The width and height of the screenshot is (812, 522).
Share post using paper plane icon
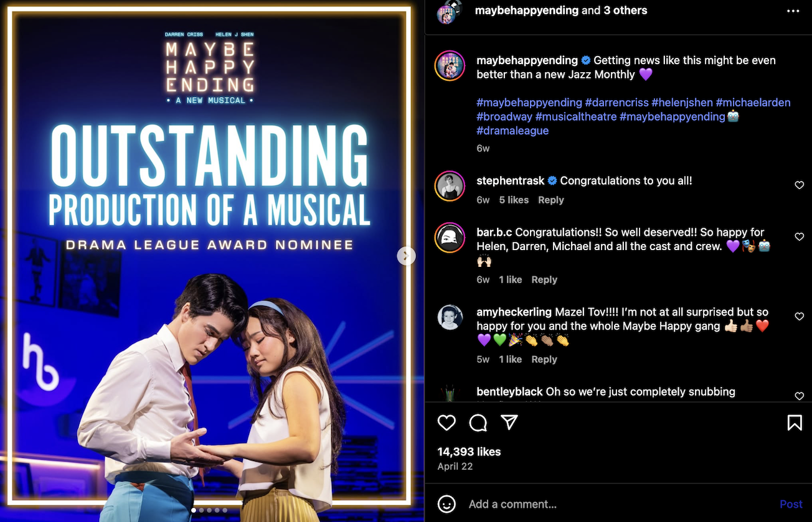click(x=509, y=423)
